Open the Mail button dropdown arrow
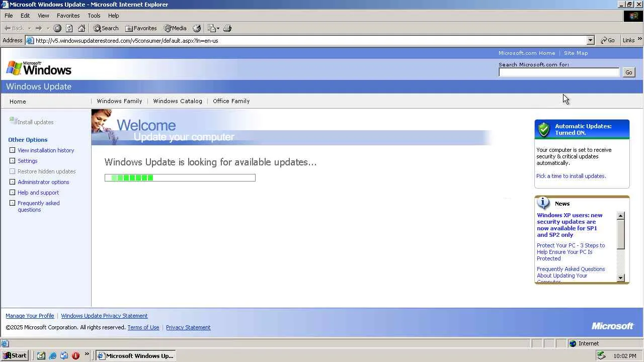644x362 pixels. (x=218, y=28)
